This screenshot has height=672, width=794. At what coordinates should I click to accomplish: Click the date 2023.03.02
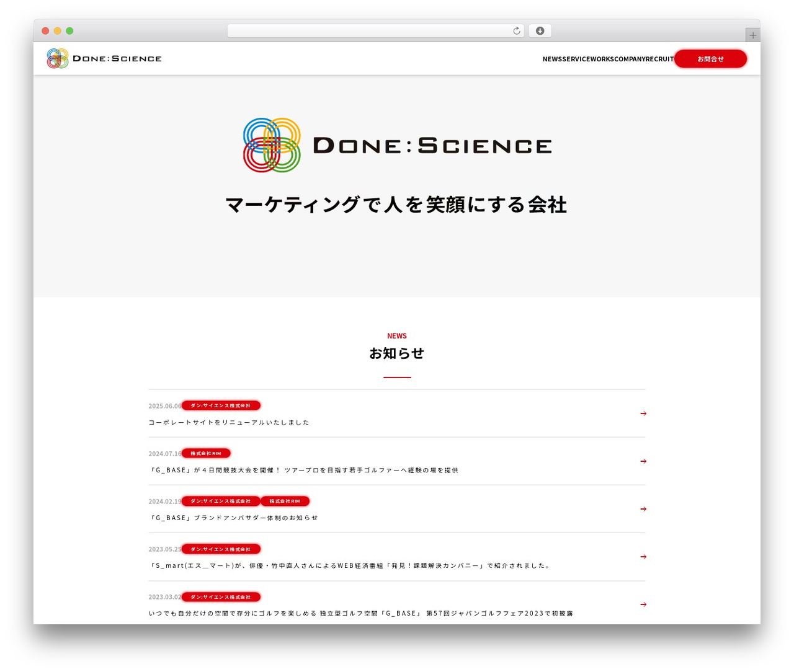pyautogui.click(x=165, y=597)
